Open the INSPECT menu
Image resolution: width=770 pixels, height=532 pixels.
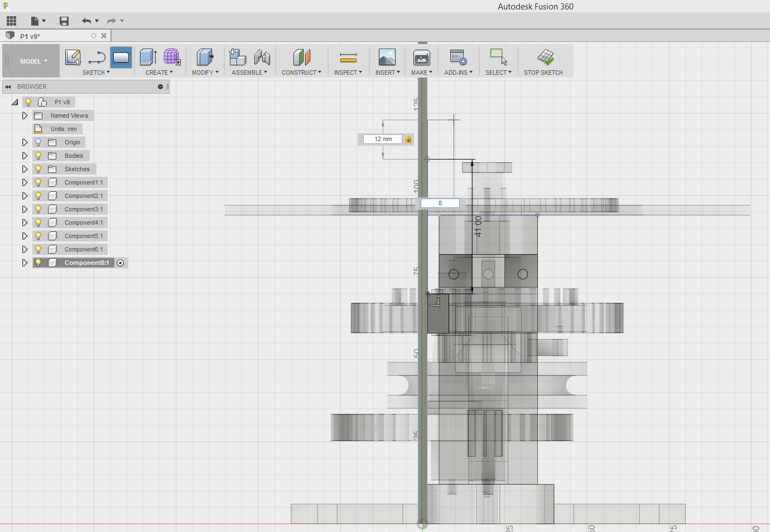pyautogui.click(x=348, y=72)
